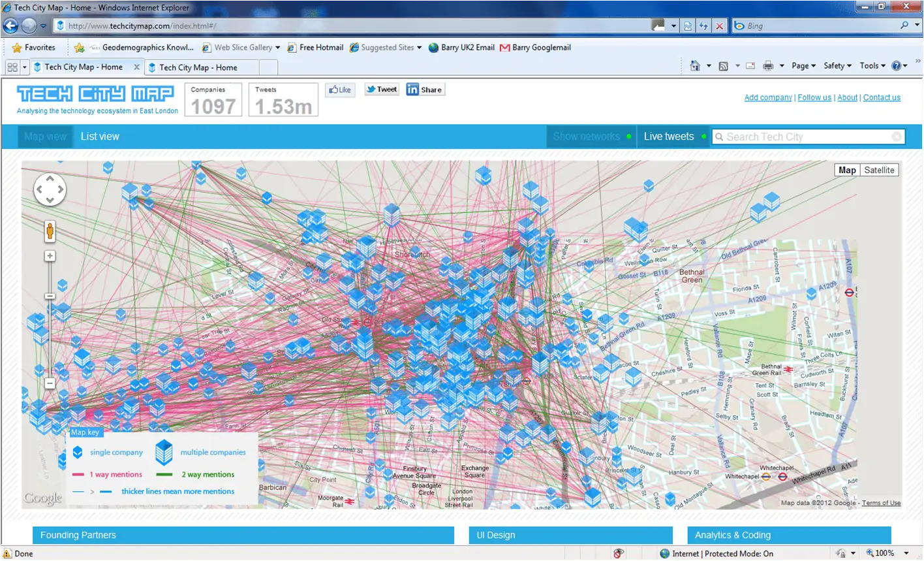This screenshot has width=924, height=561.
Task: Open the Free Hotmail favorite
Action: (315, 48)
